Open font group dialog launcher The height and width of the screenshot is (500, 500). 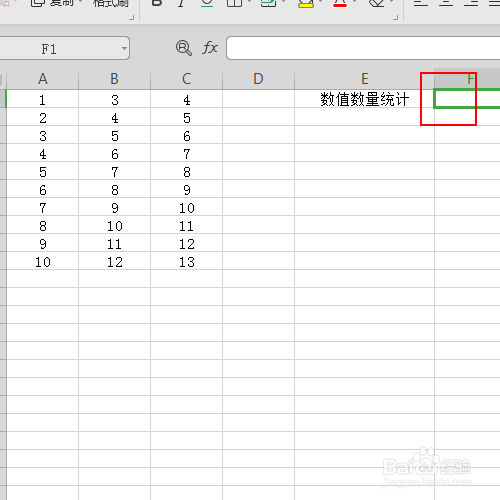396,17
